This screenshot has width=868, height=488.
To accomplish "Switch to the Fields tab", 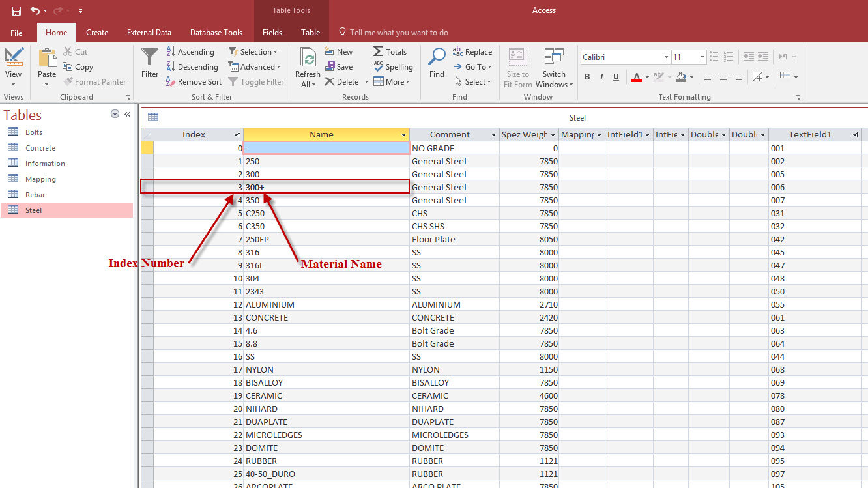I will click(272, 33).
